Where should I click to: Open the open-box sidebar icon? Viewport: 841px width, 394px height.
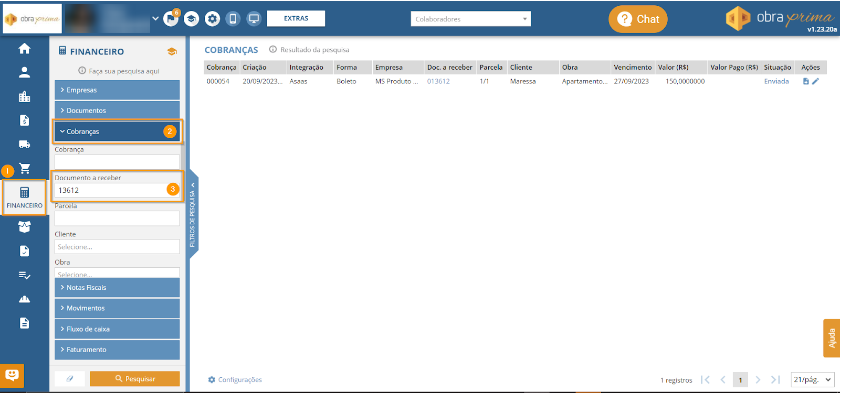coord(24,227)
